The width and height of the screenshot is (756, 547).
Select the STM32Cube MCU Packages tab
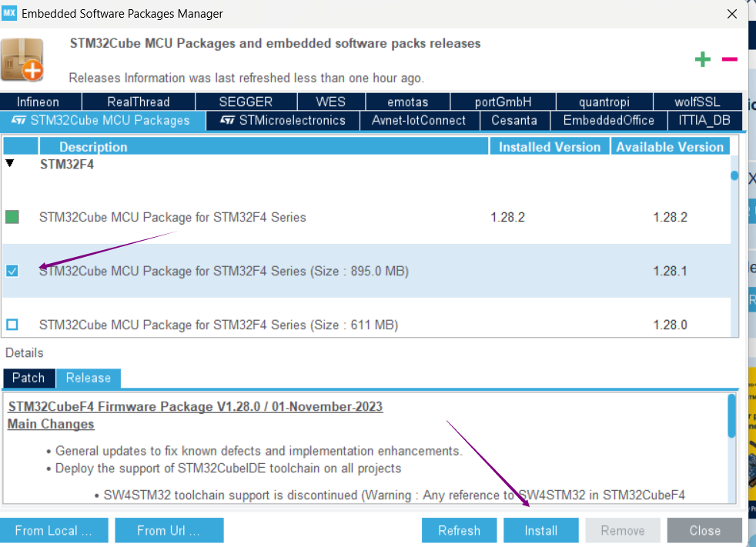(x=102, y=121)
